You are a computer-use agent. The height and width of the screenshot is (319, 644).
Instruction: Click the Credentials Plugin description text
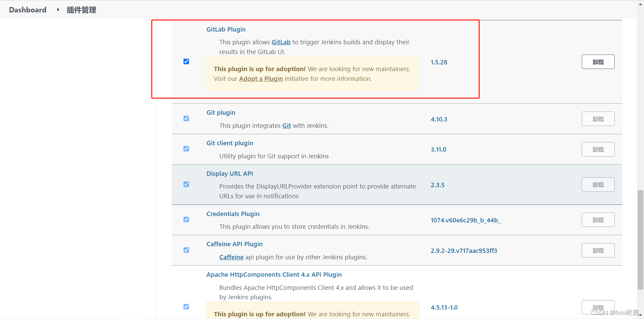294,226
